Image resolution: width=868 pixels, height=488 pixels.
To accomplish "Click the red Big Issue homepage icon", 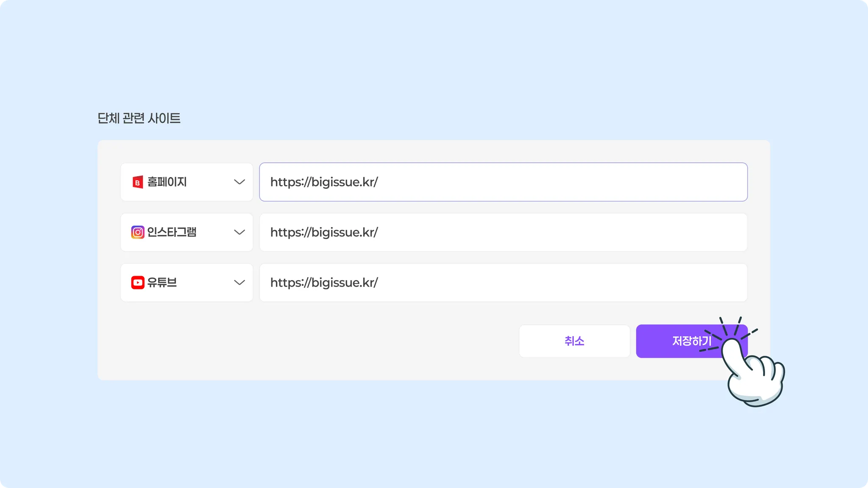I will pos(138,182).
